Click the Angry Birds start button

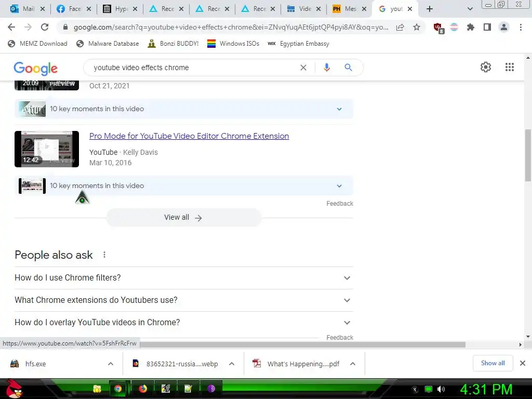14,389
